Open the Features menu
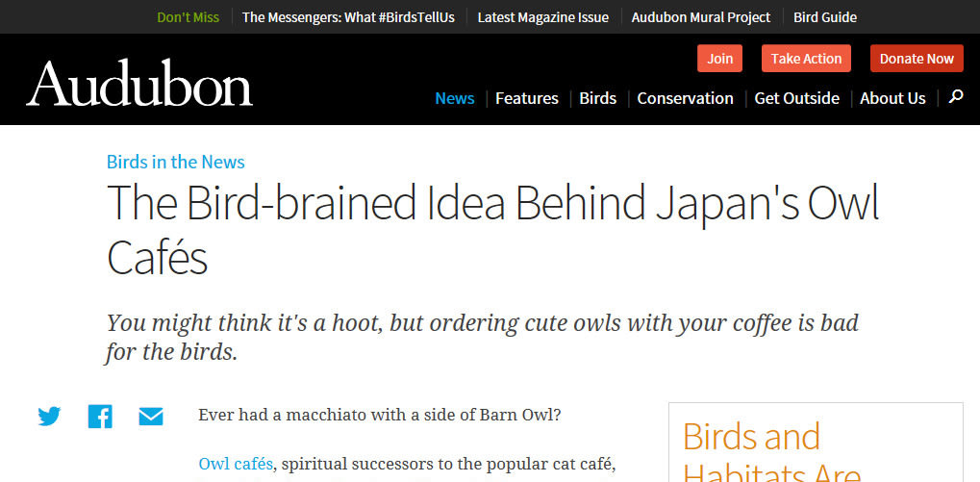The height and width of the screenshot is (482, 980). click(527, 99)
